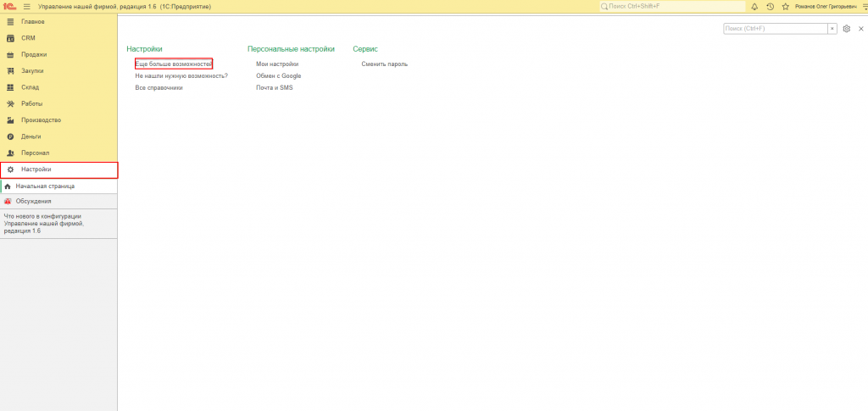Open Все справочники link

[x=159, y=87]
